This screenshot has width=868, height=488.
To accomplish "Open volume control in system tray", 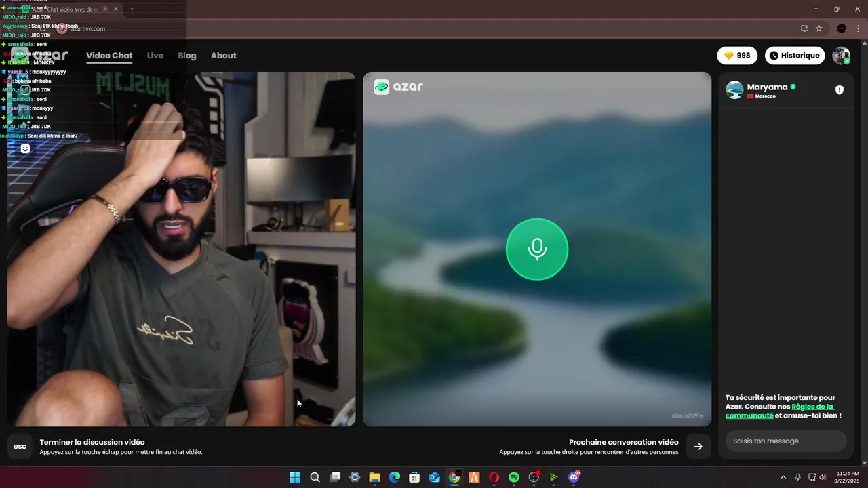I will click(x=823, y=477).
